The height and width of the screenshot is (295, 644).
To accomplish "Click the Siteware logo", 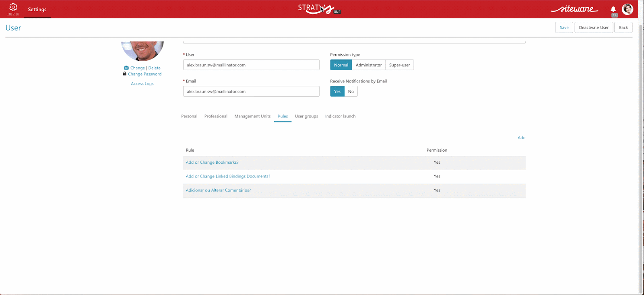I will 574,9.
